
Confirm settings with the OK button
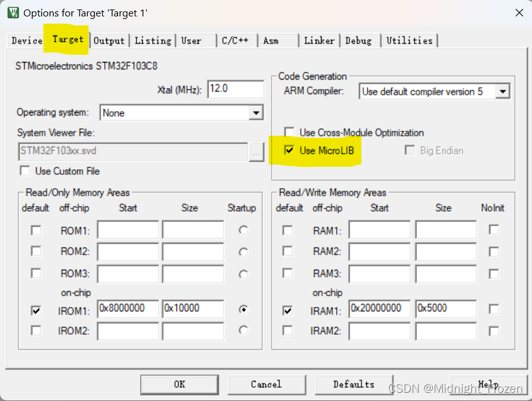tap(179, 385)
